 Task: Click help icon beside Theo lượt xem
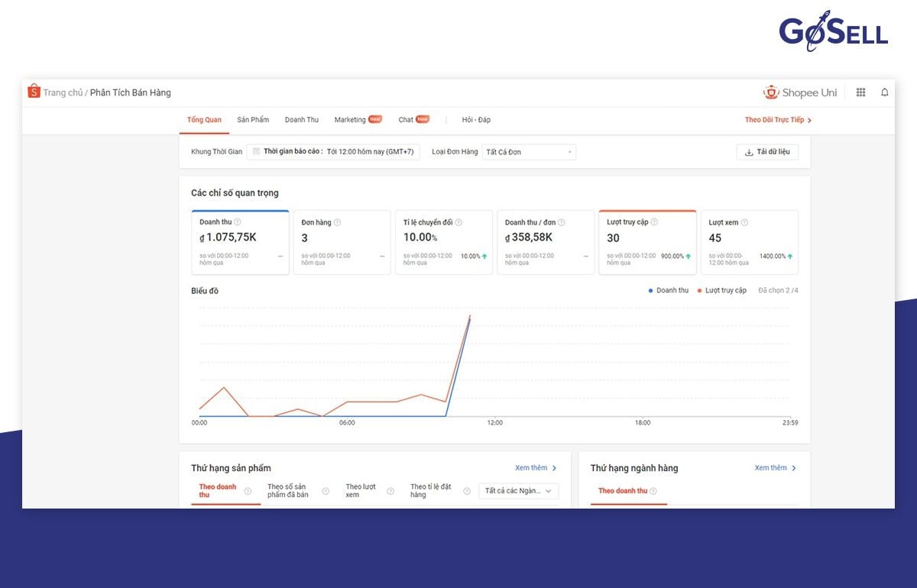[x=390, y=491]
